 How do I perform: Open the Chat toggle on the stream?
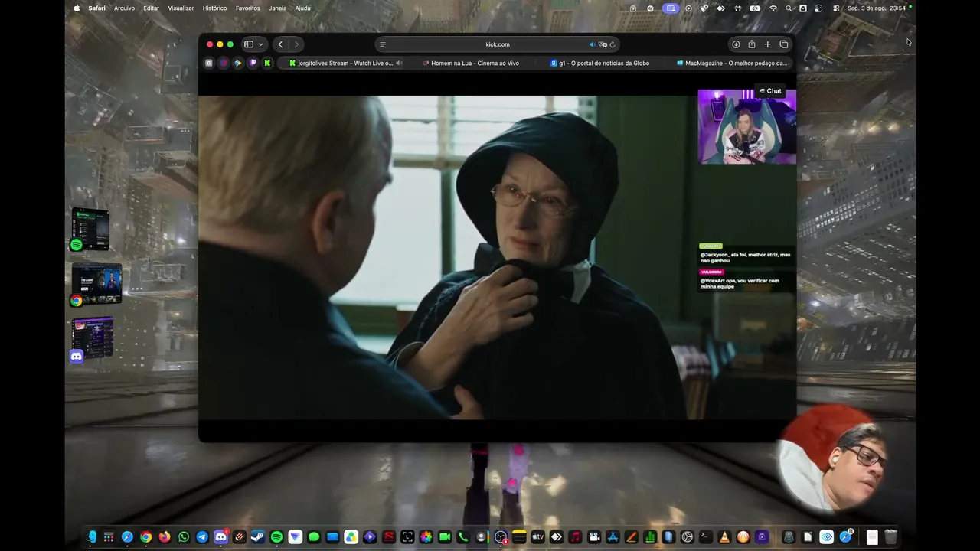click(770, 91)
